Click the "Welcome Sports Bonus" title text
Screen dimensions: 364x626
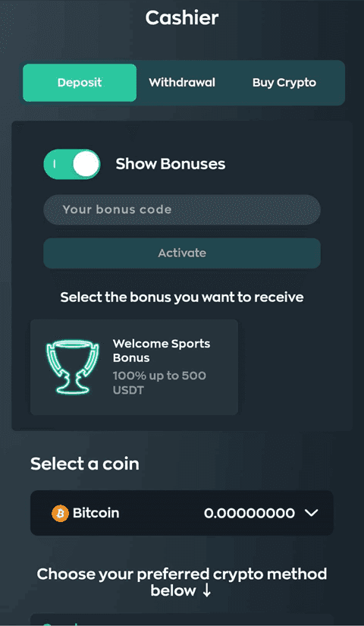pyautogui.click(x=162, y=351)
